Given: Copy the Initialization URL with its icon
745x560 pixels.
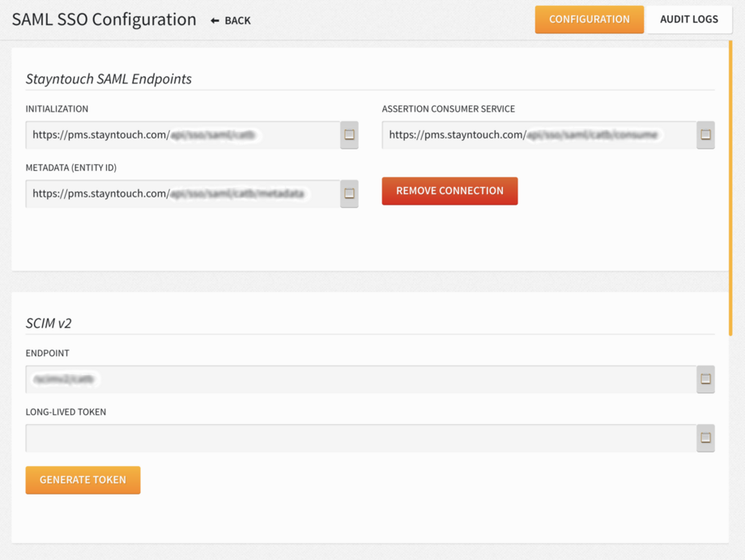Looking at the screenshot, I should pos(349,135).
